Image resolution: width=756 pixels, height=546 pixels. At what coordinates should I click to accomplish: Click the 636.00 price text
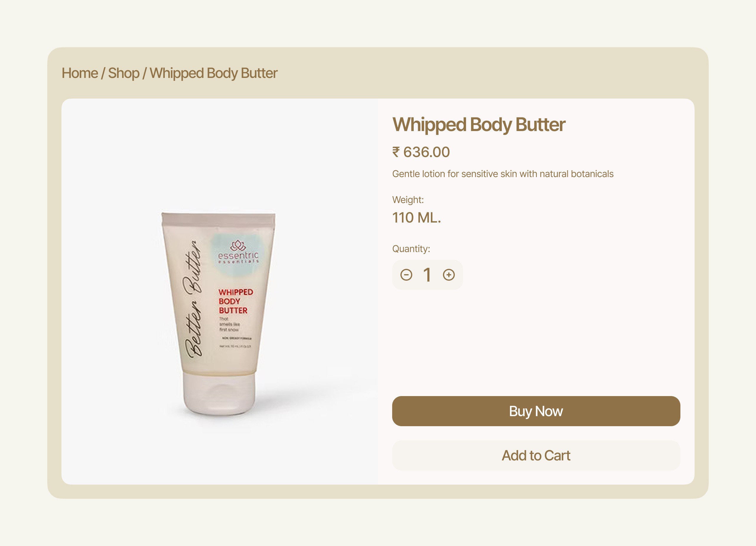[x=426, y=152]
